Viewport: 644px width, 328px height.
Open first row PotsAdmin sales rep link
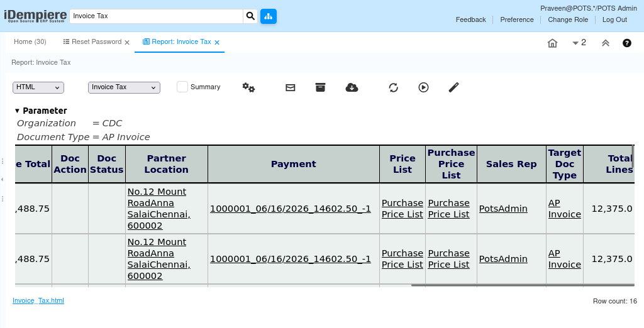pyautogui.click(x=503, y=209)
